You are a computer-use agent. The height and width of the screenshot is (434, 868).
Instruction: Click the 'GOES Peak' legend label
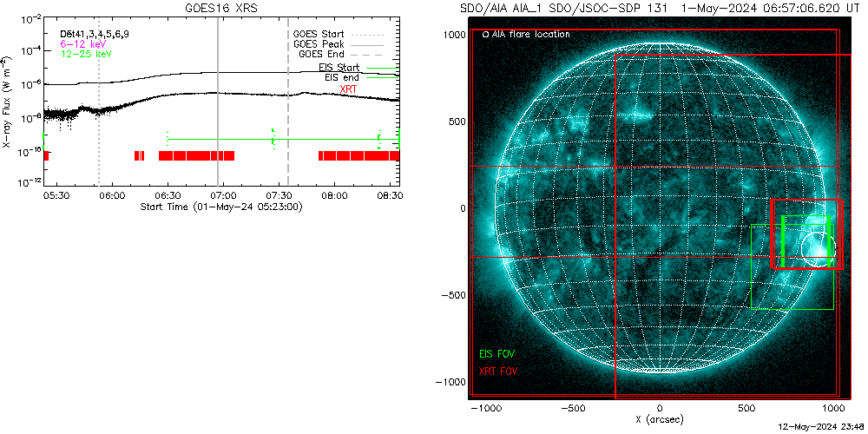(319, 43)
